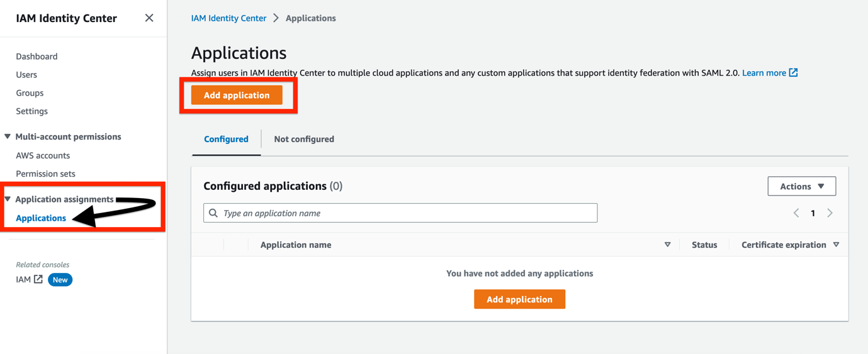Image resolution: width=868 pixels, height=354 pixels.
Task: Collapse Application assignments section
Action: (8, 199)
